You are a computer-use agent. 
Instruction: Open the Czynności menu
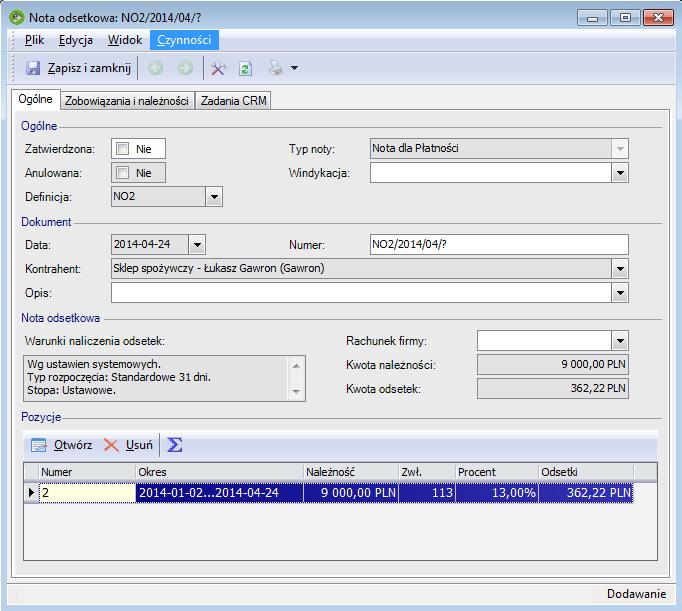coord(184,40)
